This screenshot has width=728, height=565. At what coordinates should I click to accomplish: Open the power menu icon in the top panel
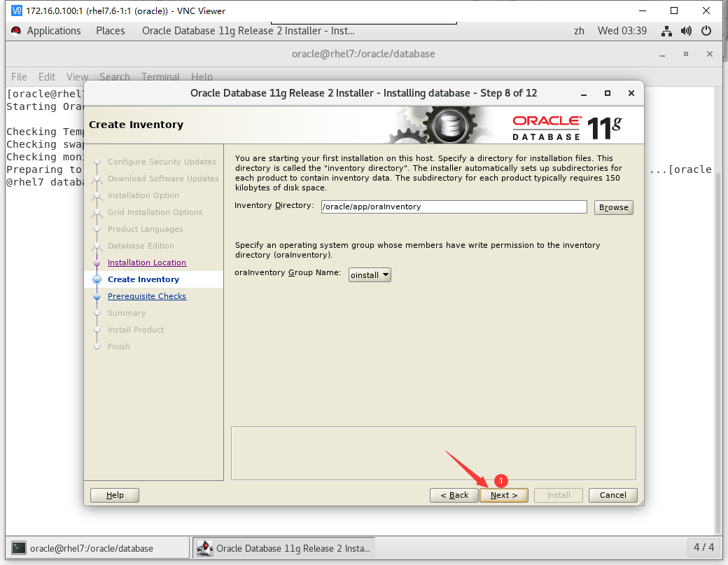pyautogui.click(x=706, y=31)
